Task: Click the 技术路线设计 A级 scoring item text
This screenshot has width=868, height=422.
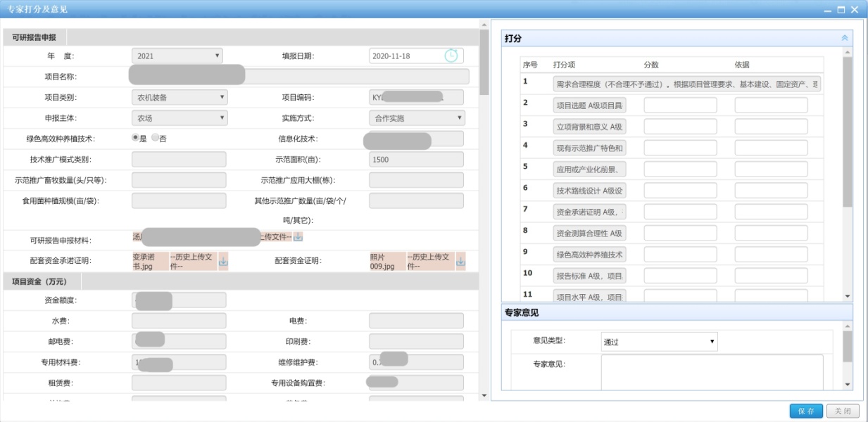Action: tap(589, 190)
